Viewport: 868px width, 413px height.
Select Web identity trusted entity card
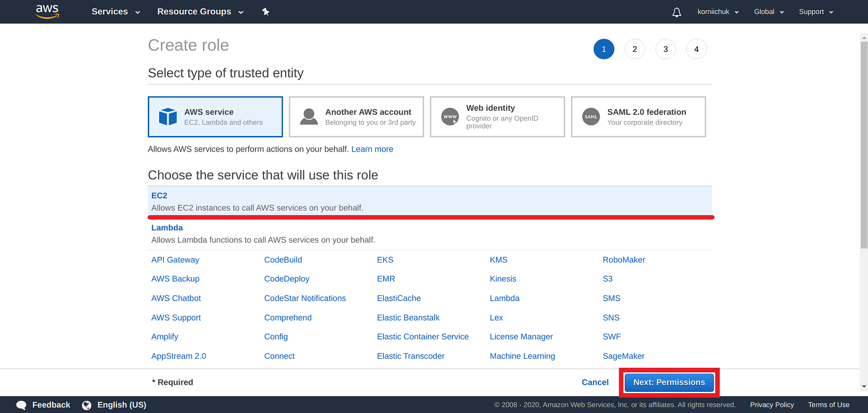click(497, 117)
